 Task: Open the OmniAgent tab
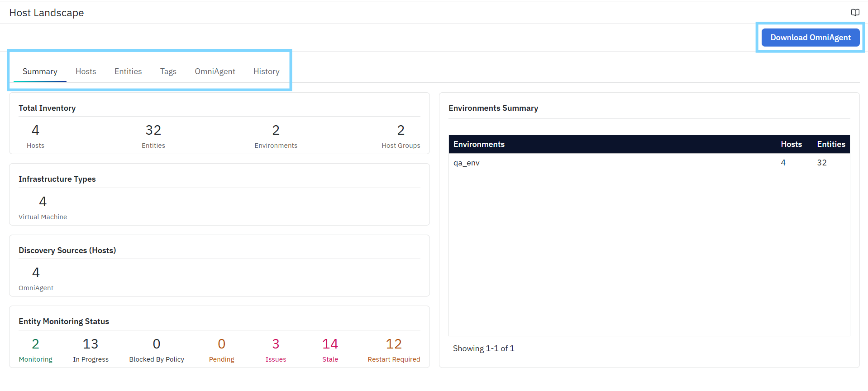tap(215, 71)
